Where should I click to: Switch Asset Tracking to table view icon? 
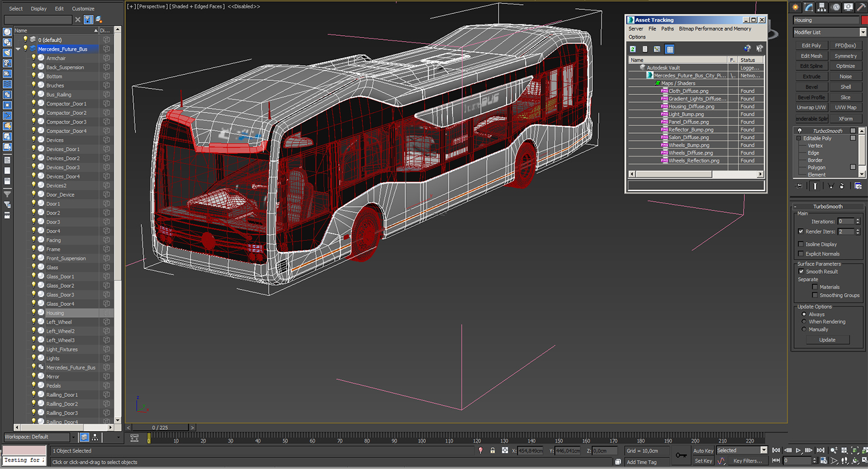(x=670, y=49)
